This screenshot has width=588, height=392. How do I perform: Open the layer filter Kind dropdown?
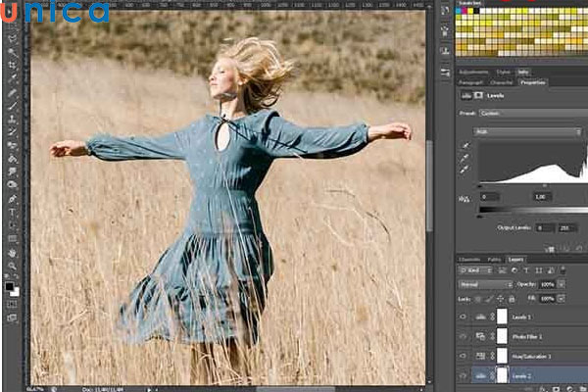475,270
